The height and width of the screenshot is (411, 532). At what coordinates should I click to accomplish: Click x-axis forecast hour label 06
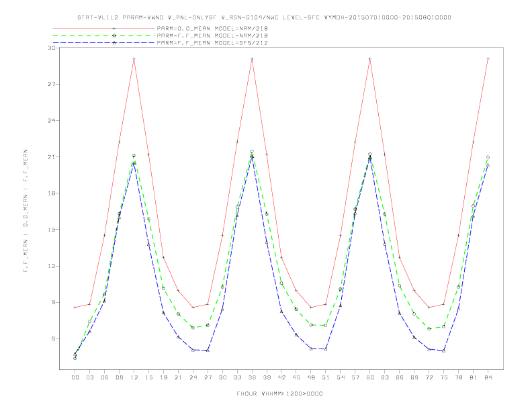[x=105, y=377]
